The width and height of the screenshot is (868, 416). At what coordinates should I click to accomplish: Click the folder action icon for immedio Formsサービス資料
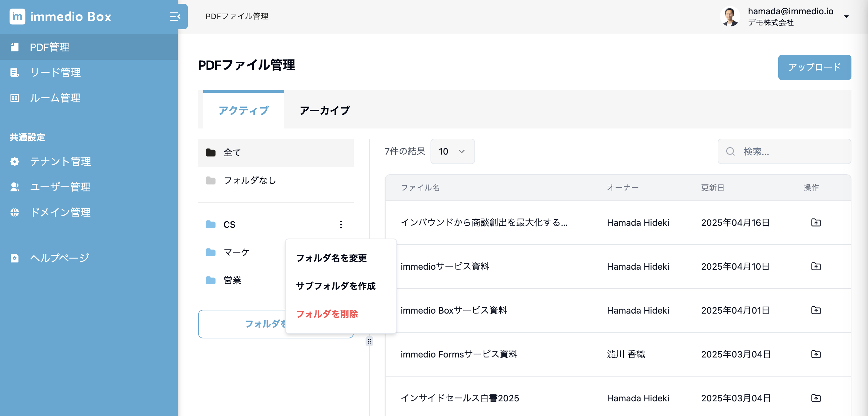coord(815,354)
